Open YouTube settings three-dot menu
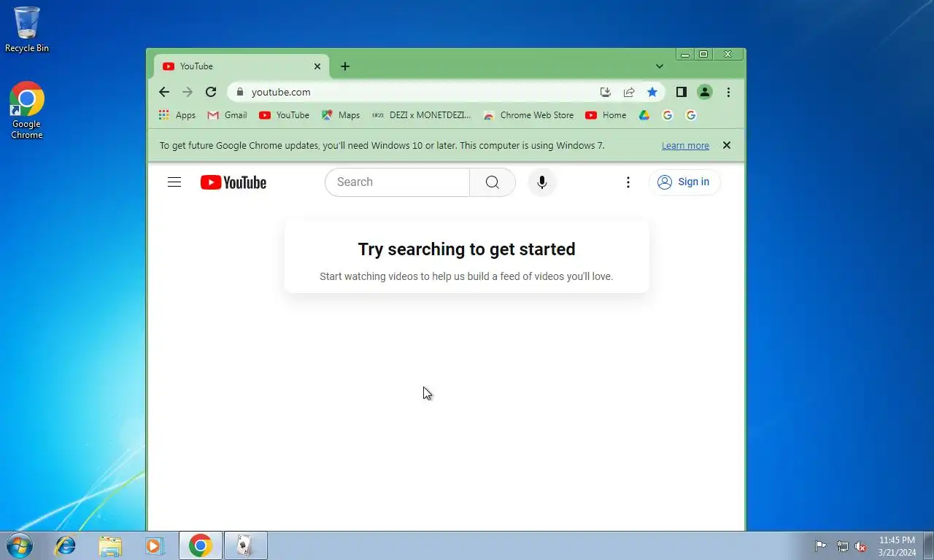The width and height of the screenshot is (934, 560). pyautogui.click(x=628, y=182)
